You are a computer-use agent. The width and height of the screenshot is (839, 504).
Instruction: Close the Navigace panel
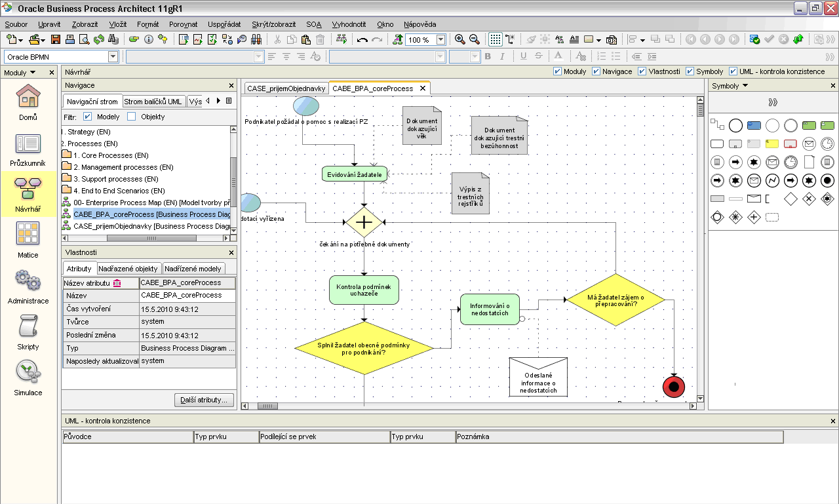click(x=231, y=85)
